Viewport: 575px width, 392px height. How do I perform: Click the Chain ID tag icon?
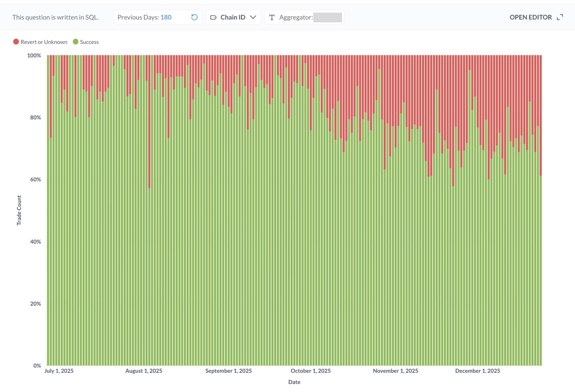click(213, 18)
